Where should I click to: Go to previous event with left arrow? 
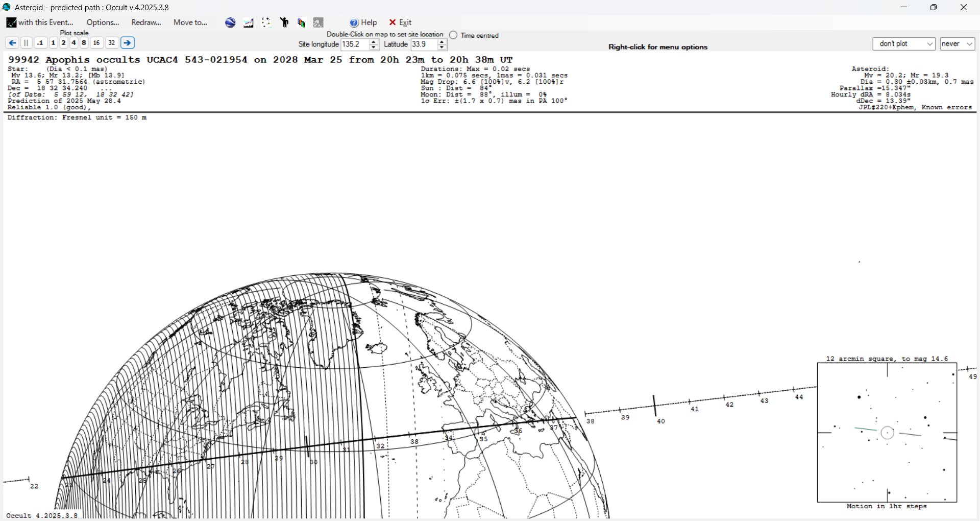coord(12,43)
